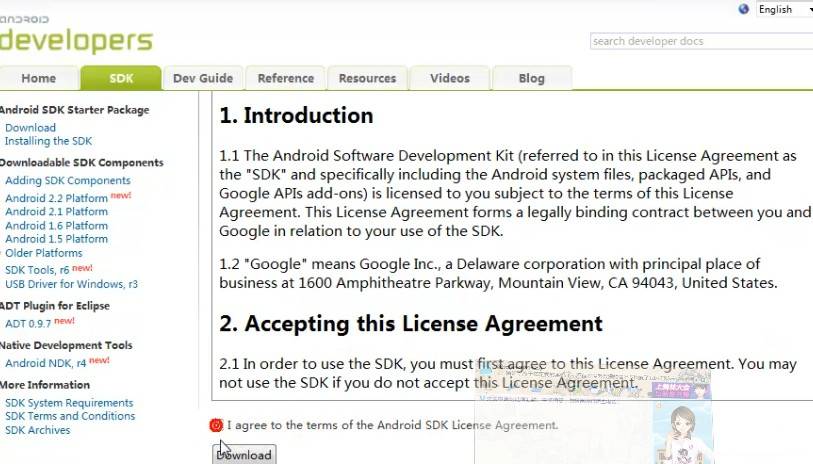Focus the search developer docs field
This screenshot has height=464, width=813.
click(702, 41)
